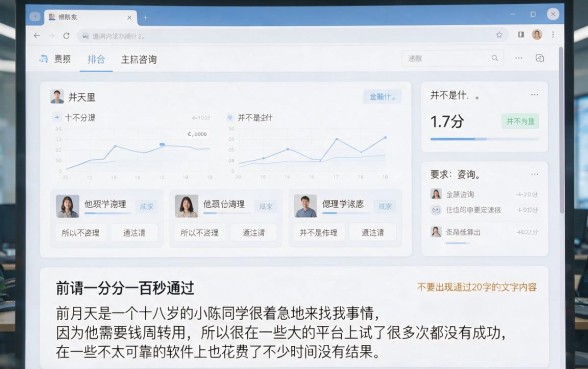Go back with the browser back arrow
The width and height of the screenshot is (588, 369).
click(37, 36)
